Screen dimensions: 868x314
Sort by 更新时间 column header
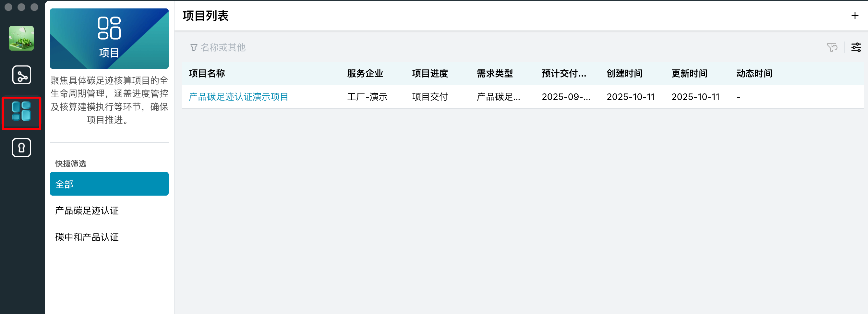(689, 73)
